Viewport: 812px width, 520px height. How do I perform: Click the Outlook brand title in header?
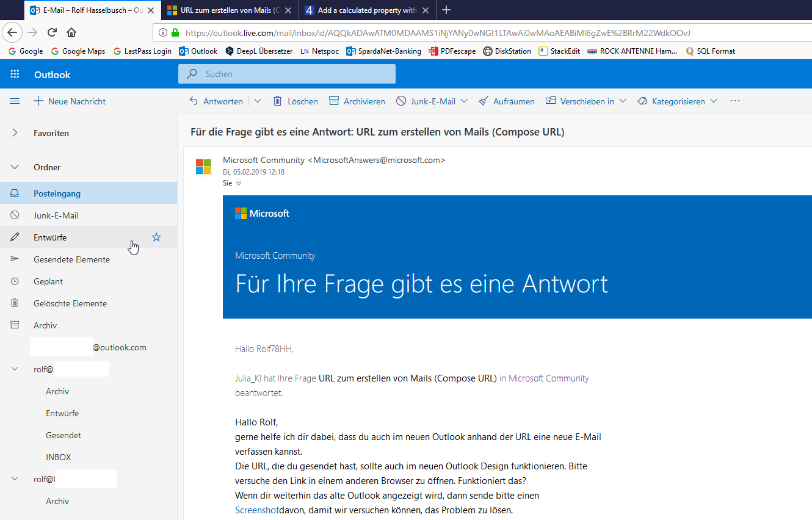(x=52, y=74)
